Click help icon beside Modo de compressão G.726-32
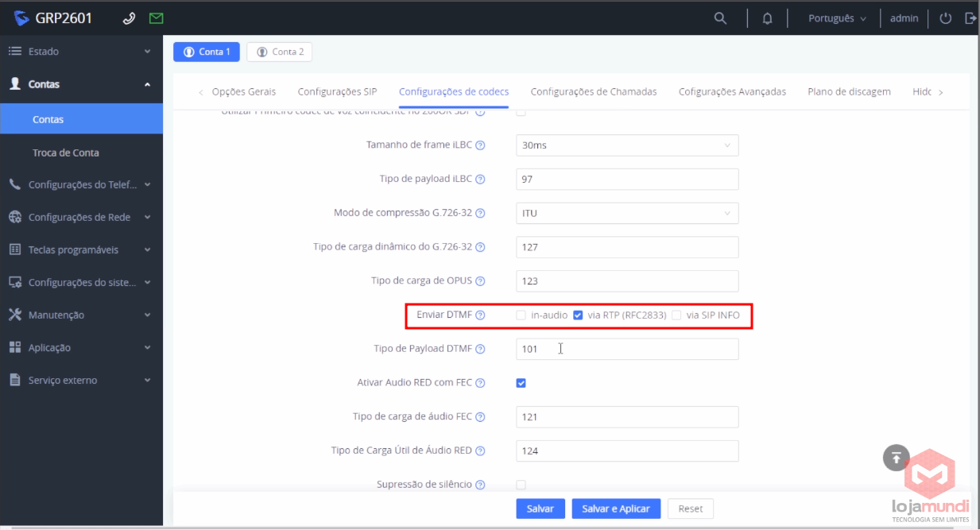The width and height of the screenshot is (980, 530). (x=480, y=213)
